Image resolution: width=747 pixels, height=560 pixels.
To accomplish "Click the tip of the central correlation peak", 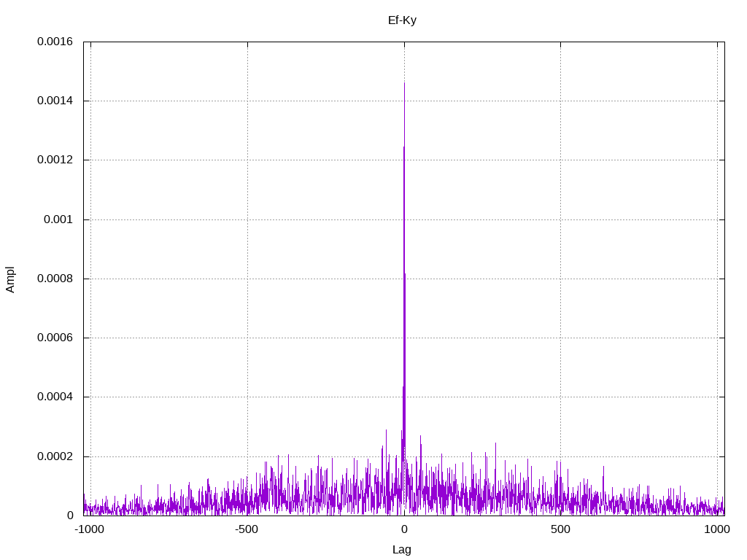I will (404, 83).
